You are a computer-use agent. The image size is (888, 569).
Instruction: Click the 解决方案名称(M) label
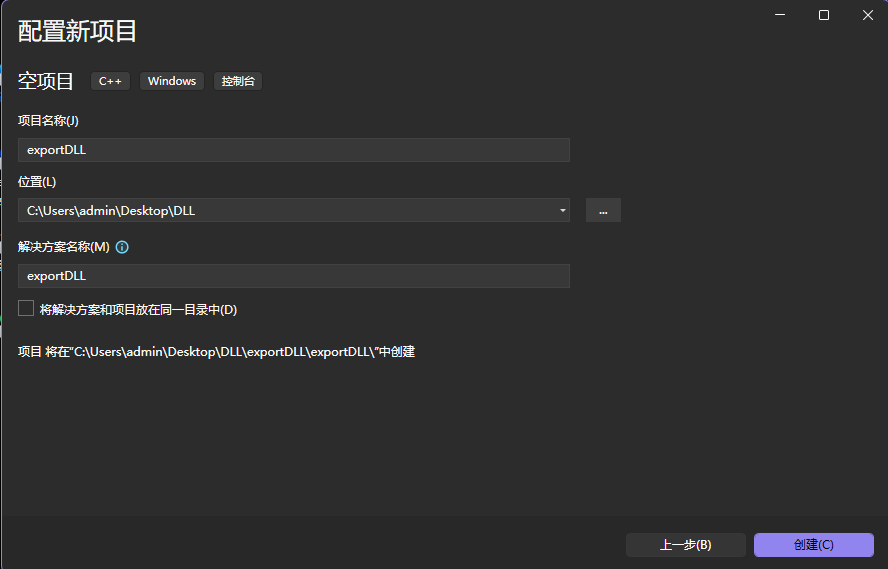tap(63, 247)
